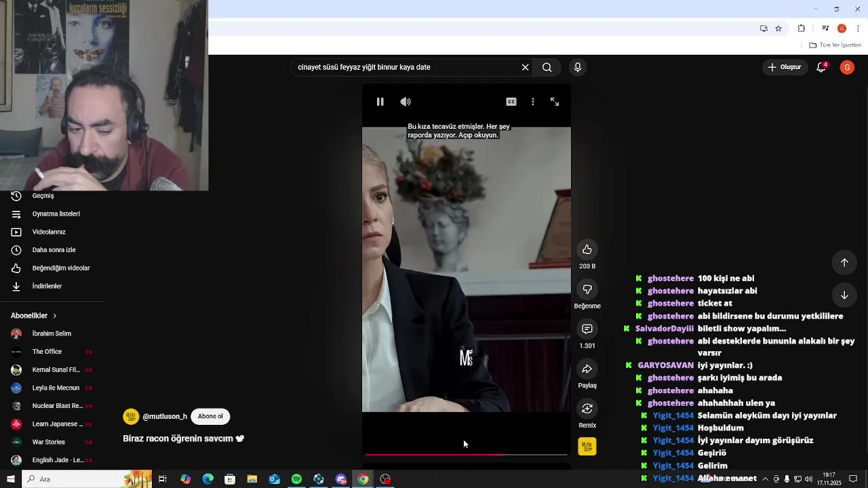Toggle closed captions on the video
The height and width of the screenshot is (488, 868).
pos(511,102)
